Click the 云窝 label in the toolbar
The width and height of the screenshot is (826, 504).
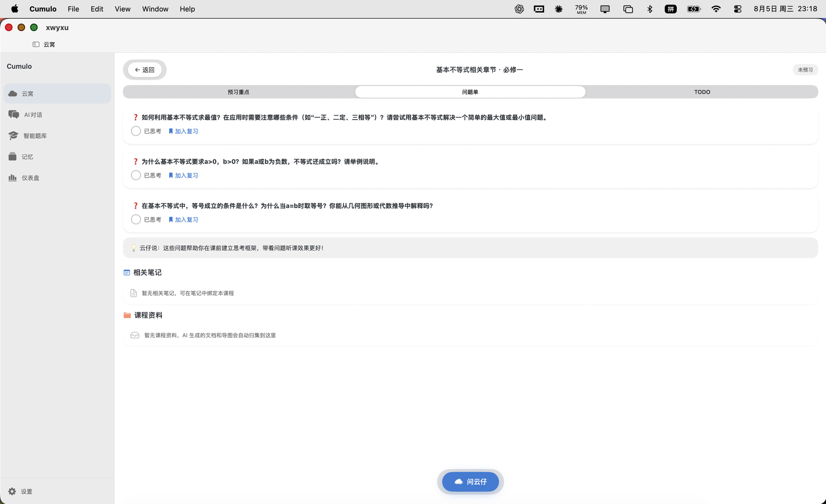(49, 44)
